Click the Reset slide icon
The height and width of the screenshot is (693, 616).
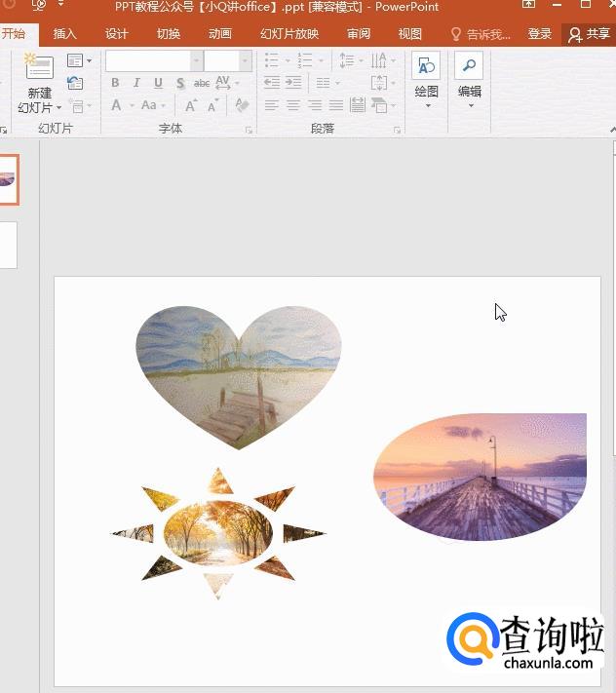[x=75, y=83]
